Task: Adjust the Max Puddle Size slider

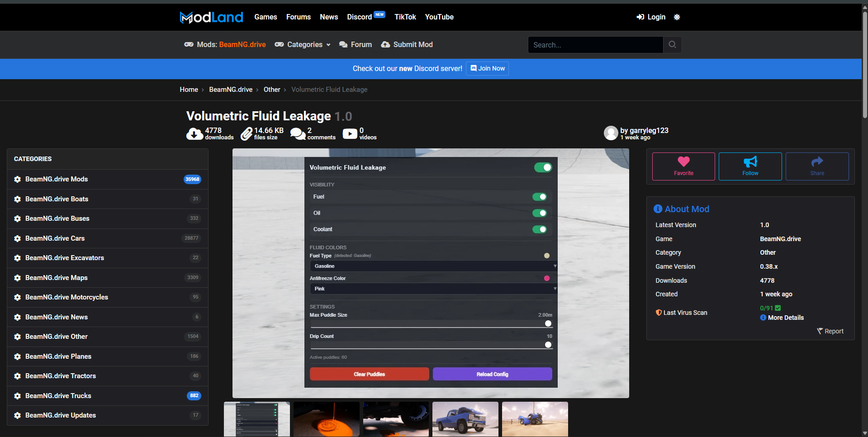Action: click(x=431, y=323)
